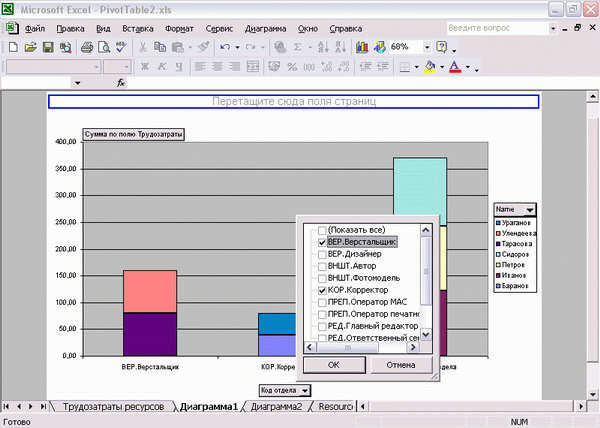Open the Диаграмма menu
Image resolution: width=600 pixels, height=428 pixels.
point(266,29)
